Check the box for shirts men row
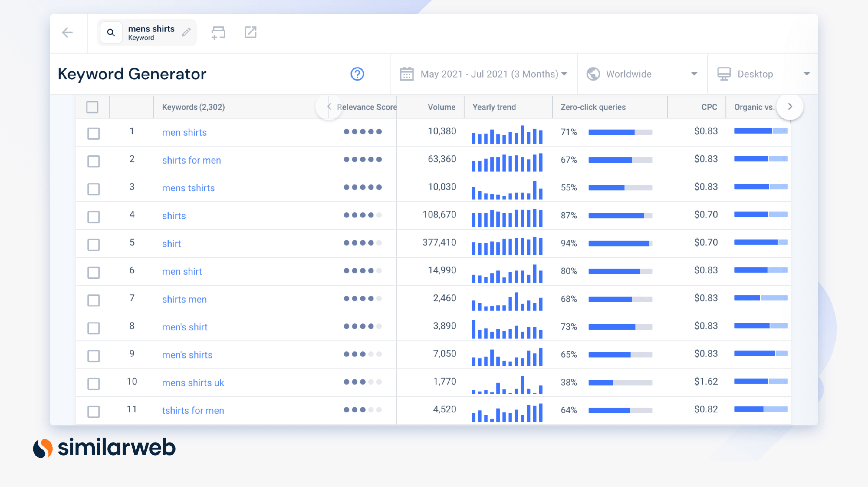Screen dimensions: 868x487 click(93, 300)
